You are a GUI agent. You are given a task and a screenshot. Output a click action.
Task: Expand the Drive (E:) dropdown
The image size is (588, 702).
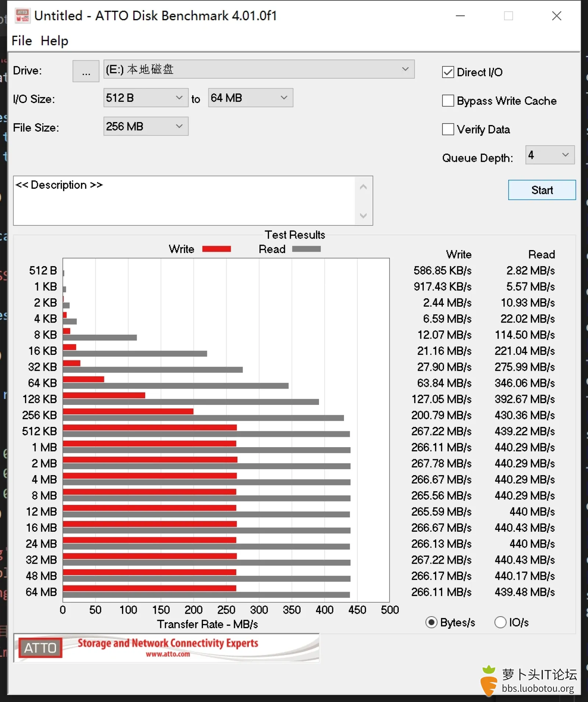tap(259, 69)
